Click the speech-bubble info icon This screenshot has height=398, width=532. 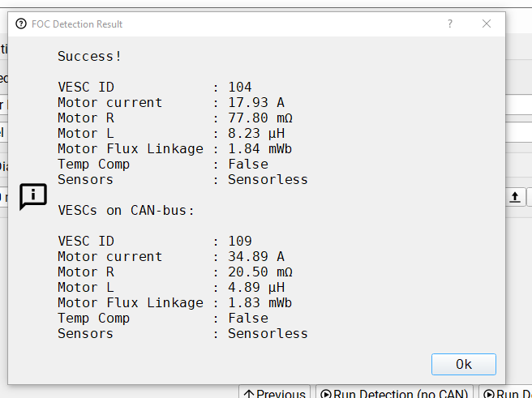[x=33, y=197]
